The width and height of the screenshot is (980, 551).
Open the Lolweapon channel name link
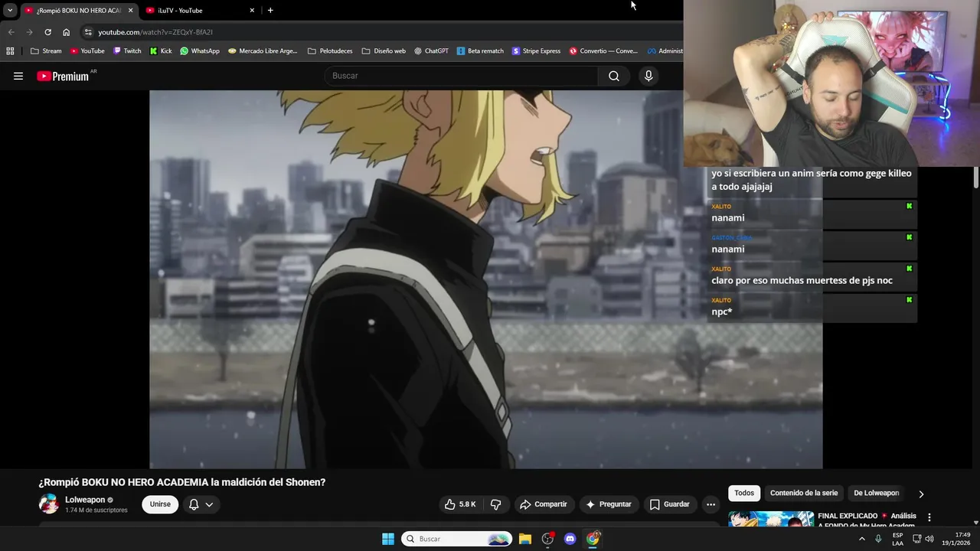(85, 500)
